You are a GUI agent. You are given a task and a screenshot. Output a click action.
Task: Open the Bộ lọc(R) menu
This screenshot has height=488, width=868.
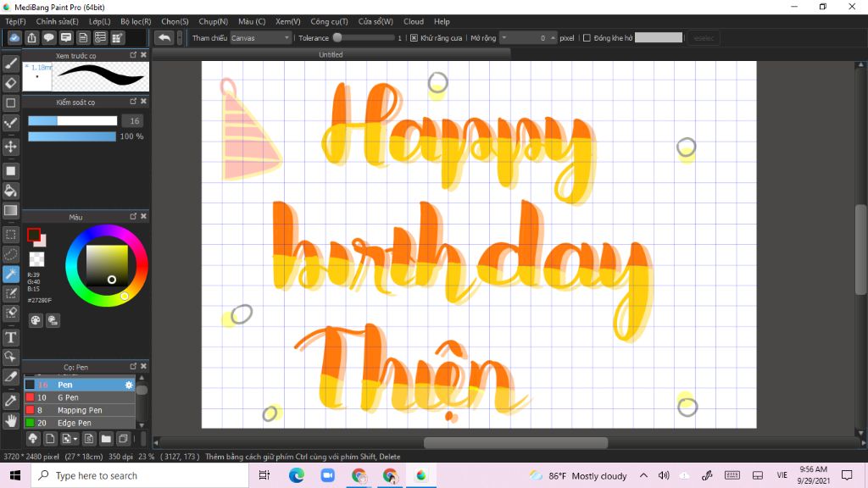tap(136, 21)
